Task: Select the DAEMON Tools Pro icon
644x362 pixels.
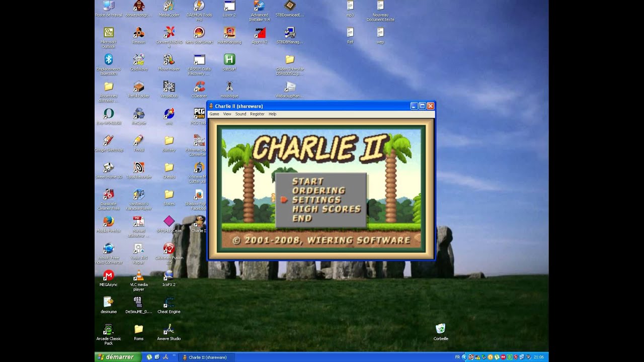Action: (199, 11)
